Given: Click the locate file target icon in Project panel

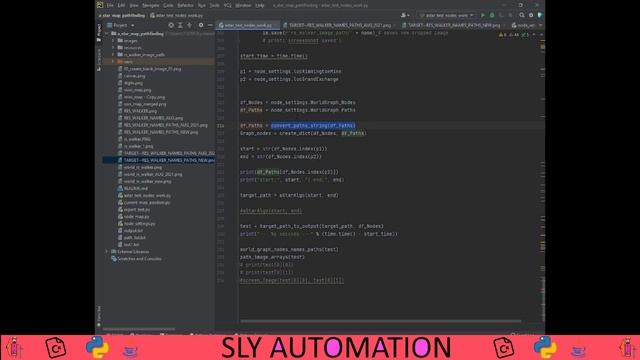Looking at the screenshot, I should coord(171,25).
